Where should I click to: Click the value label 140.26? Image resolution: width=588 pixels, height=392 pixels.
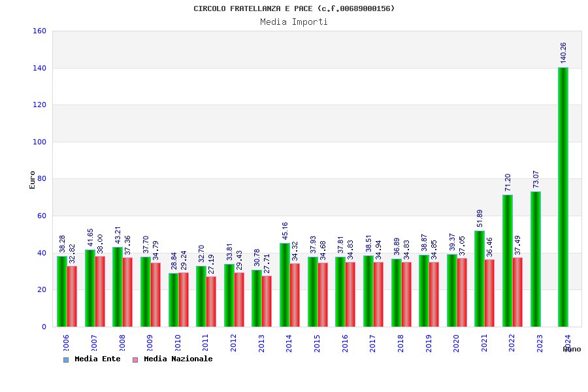[x=563, y=53]
